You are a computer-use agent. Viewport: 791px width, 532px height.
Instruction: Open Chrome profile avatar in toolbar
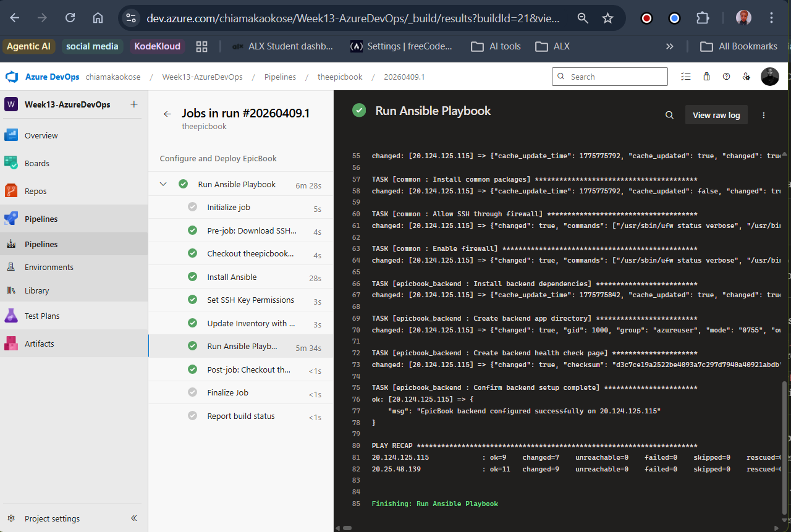[743, 18]
